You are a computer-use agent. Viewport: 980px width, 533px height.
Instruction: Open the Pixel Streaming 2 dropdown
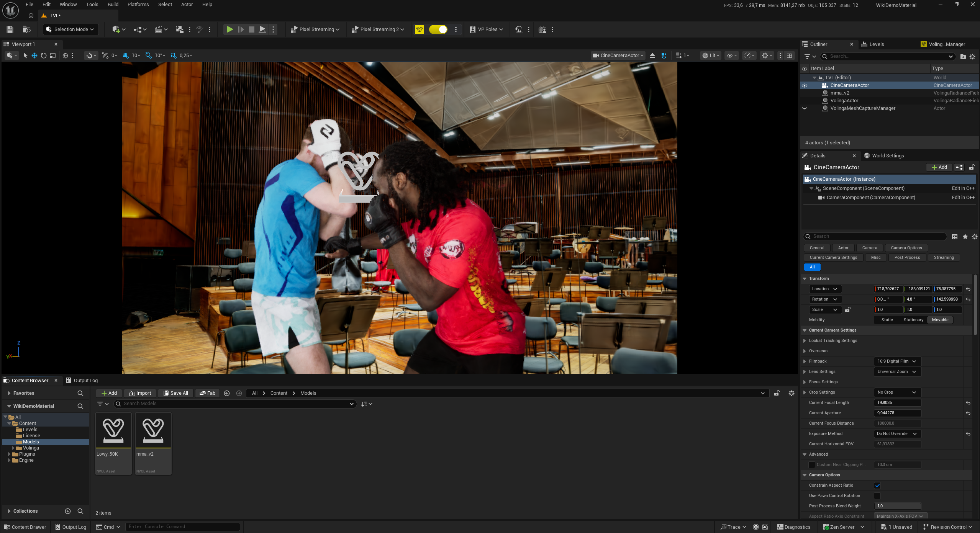tap(378, 29)
